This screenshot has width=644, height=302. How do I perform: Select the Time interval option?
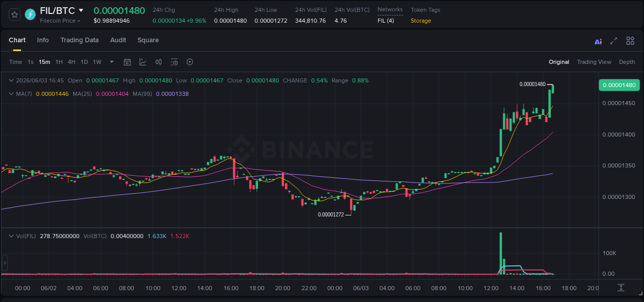coord(15,62)
